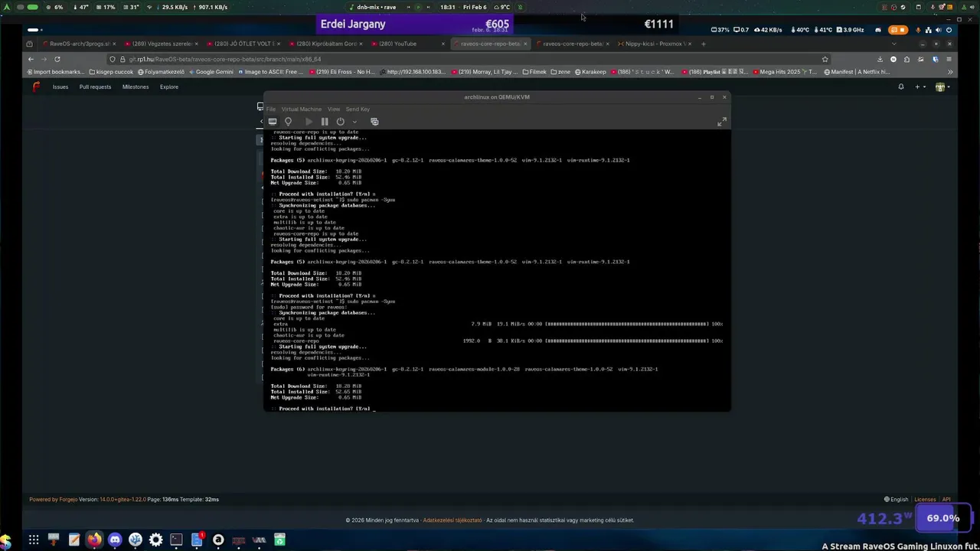Open the Adatkezelési tájékoztató link
This screenshot has width=980, height=551.
pyautogui.click(x=452, y=520)
